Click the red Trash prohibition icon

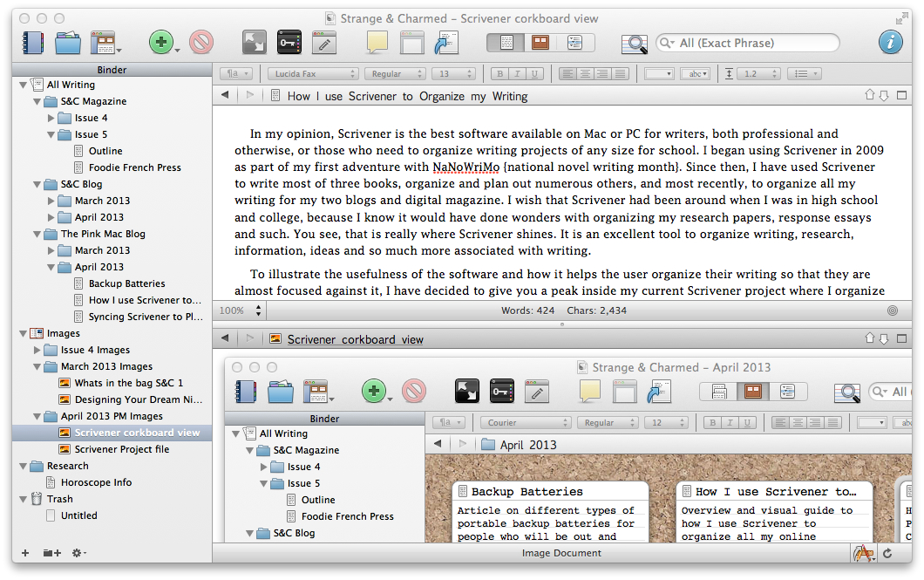click(x=201, y=43)
